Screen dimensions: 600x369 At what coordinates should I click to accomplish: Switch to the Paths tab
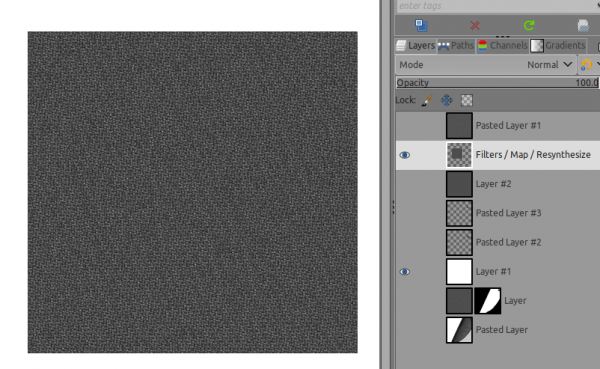pos(456,46)
